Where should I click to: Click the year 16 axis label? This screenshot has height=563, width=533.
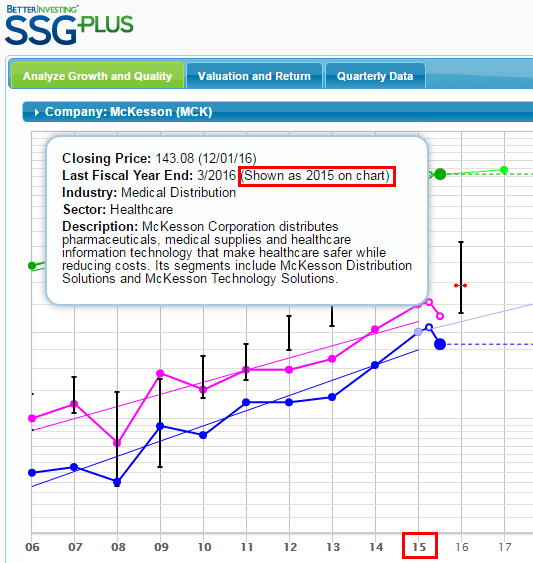point(462,547)
